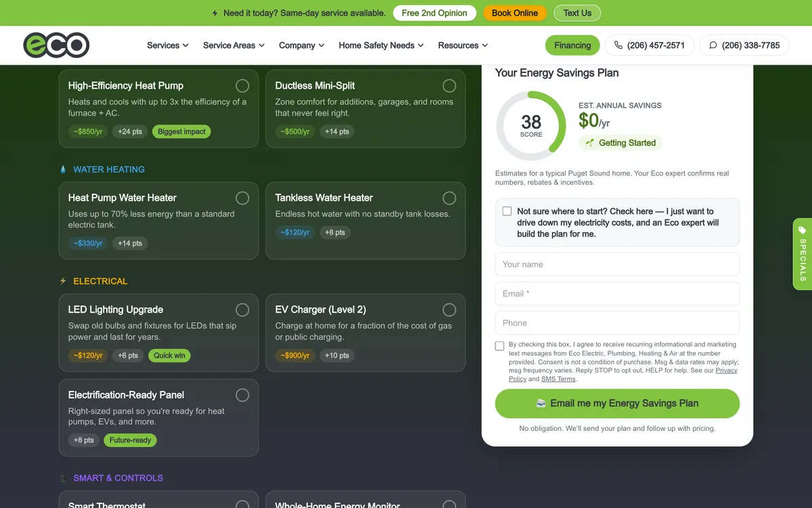812x508 pixels.
Task: Open the Service Areas dropdown
Action: (x=234, y=45)
